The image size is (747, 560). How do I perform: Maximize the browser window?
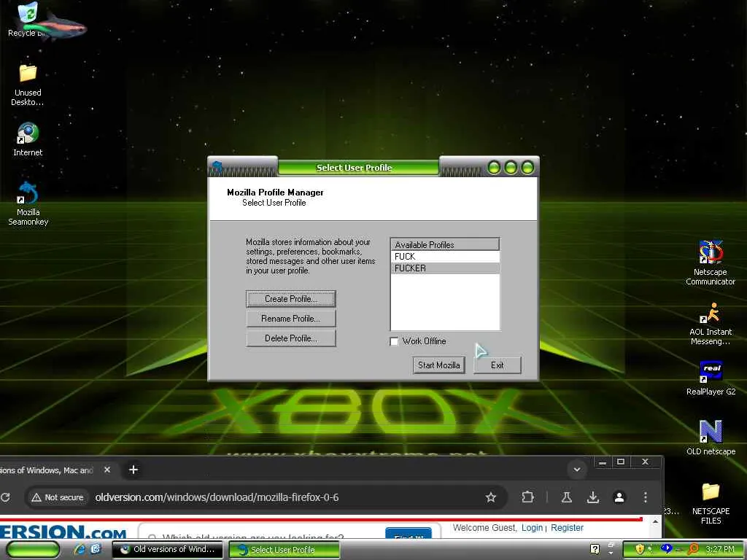coord(621,462)
